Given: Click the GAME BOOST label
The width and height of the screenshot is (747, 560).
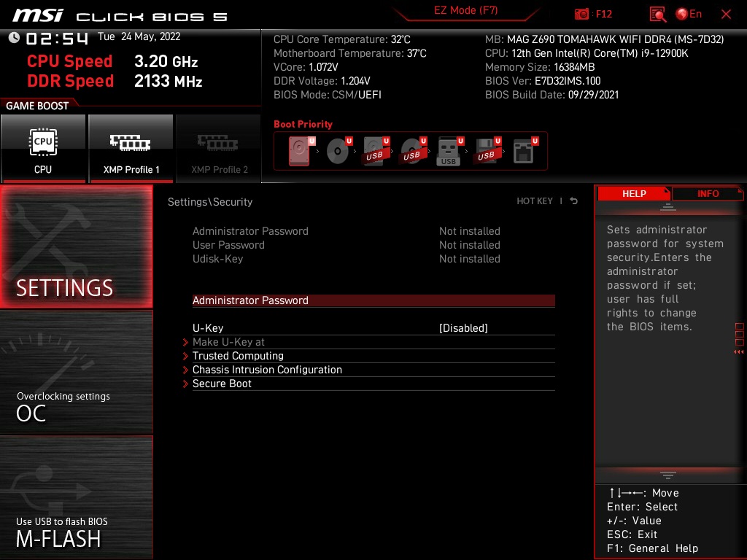Looking at the screenshot, I should click(x=37, y=106).
